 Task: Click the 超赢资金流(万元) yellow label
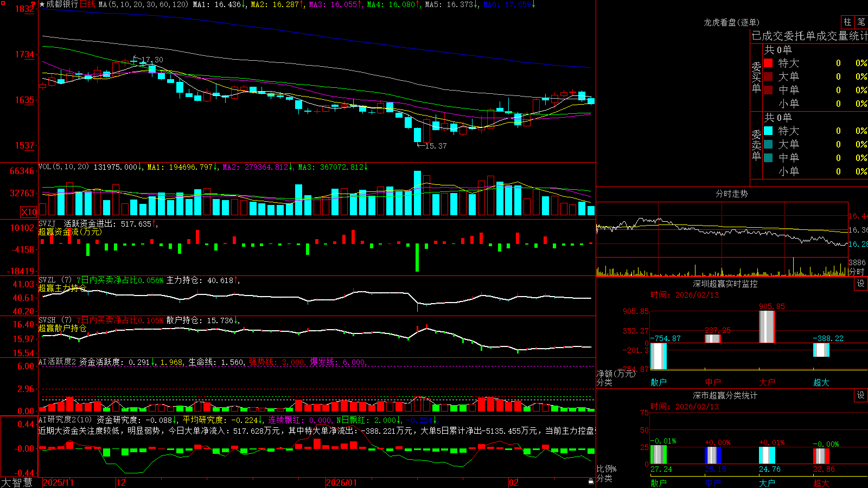point(69,232)
